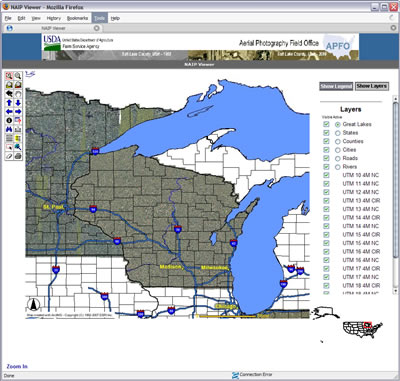This screenshot has height=381, width=400.
Task: Open the Find binoculars tool
Action: click(9, 129)
